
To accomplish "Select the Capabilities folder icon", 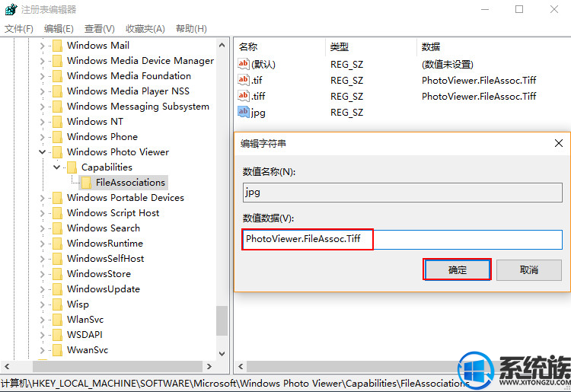I will [72, 167].
